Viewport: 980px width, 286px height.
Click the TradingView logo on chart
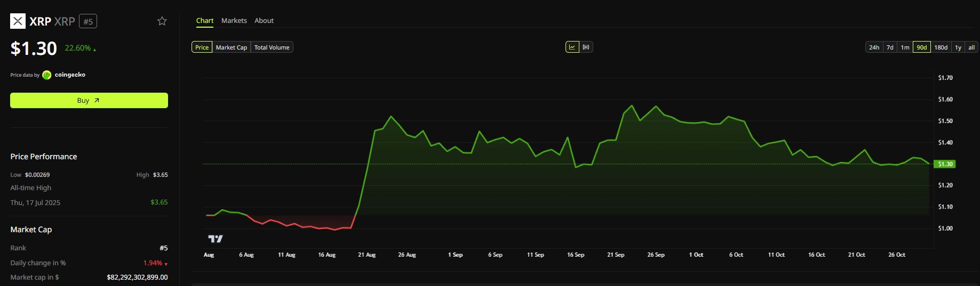pyautogui.click(x=216, y=239)
